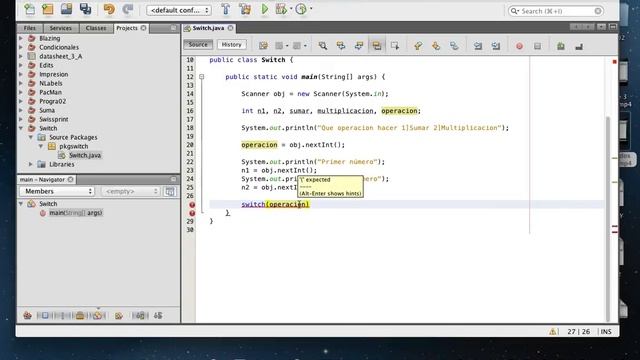Image resolution: width=640 pixels, height=360 pixels.
Task: Select the Condicionales project
Action: 59,47
